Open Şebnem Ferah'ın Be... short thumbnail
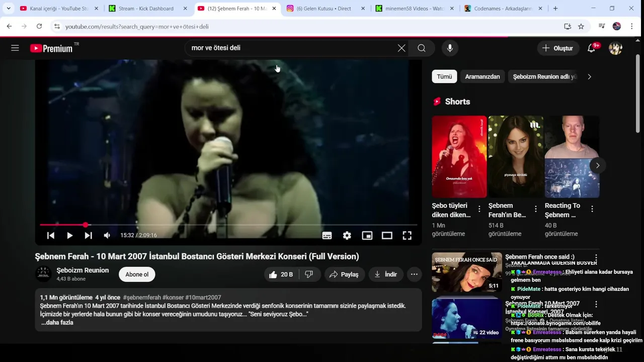Image resolution: width=644 pixels, height=362 pixels. (516, 157)
